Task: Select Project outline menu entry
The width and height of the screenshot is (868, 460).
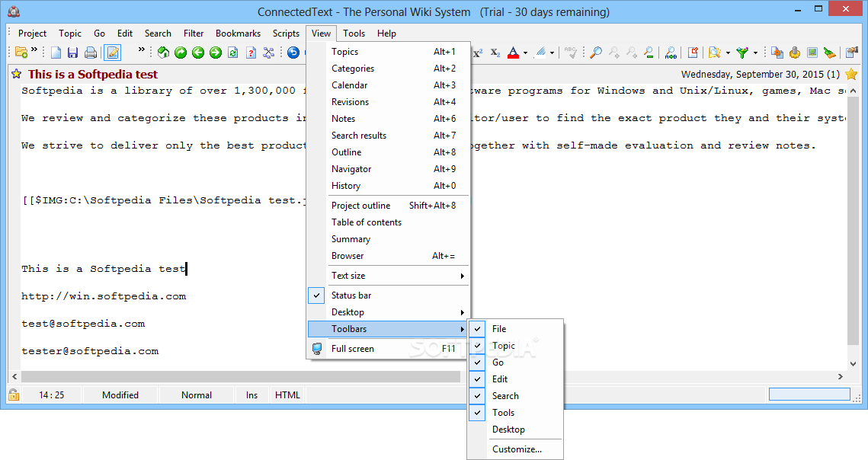Action: pos(388,206)
